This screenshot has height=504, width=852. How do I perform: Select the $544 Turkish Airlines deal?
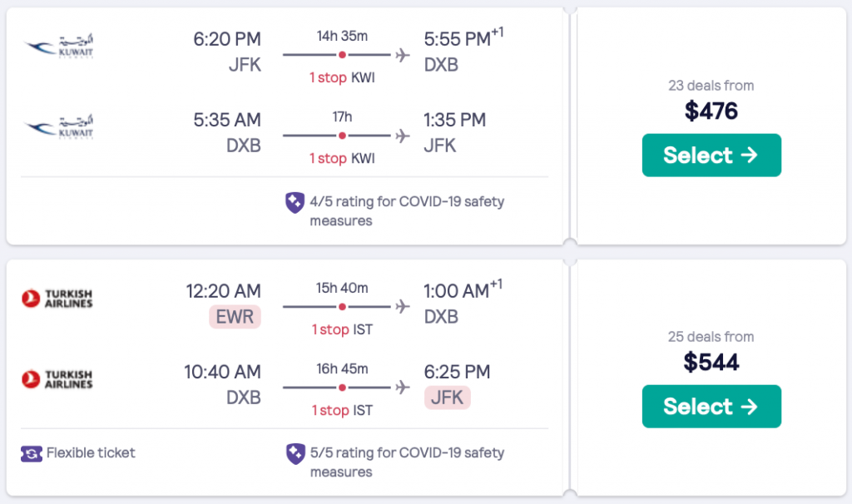tap(711, 407)
